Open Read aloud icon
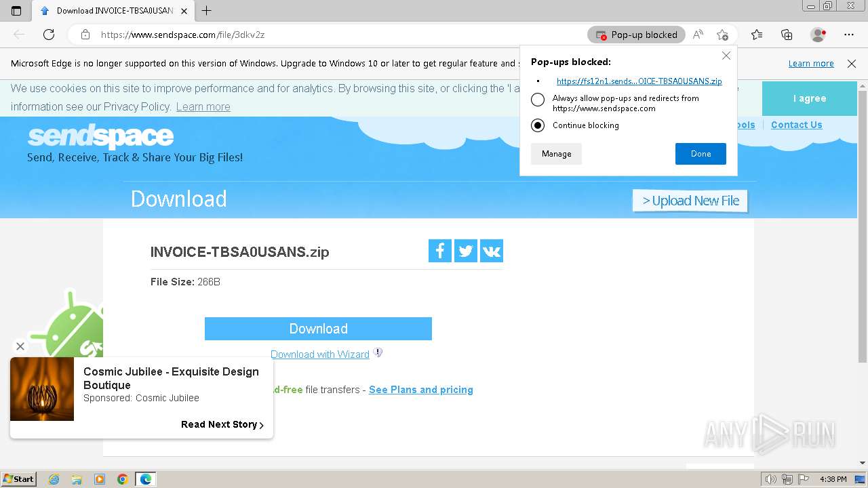 (698, 35)
